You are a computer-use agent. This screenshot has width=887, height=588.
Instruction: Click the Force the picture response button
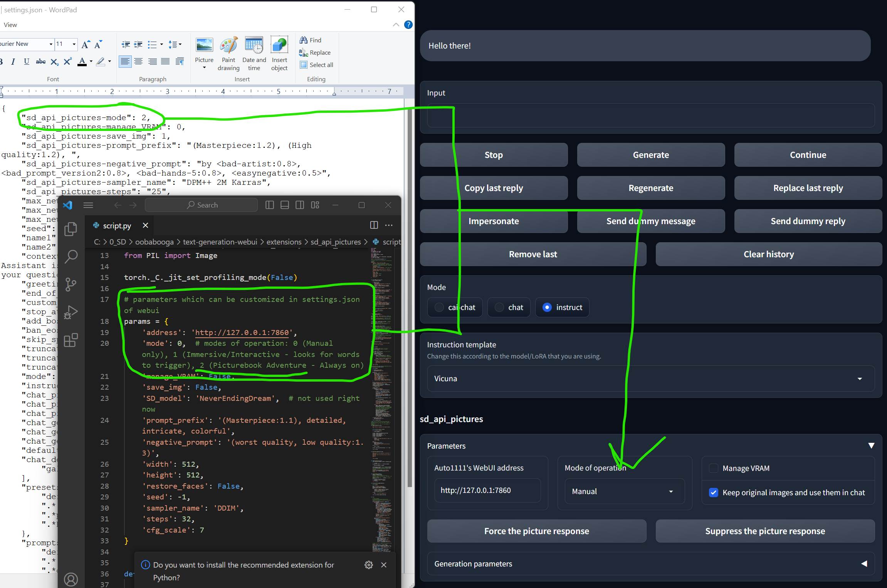pyautogui.click(x=536, y=531)
